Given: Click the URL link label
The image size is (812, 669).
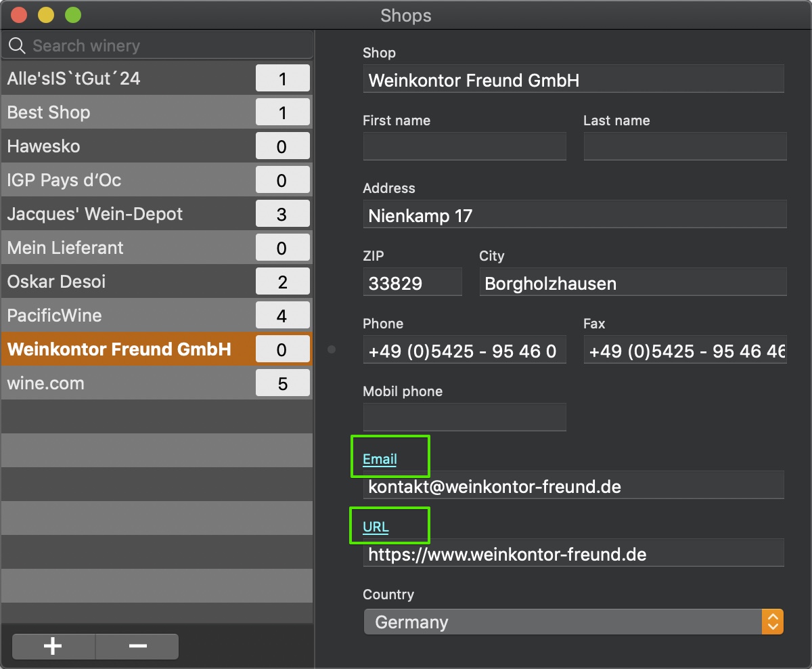Looking at the screenshot, I should pyautogui.click(x=376, y=527).
